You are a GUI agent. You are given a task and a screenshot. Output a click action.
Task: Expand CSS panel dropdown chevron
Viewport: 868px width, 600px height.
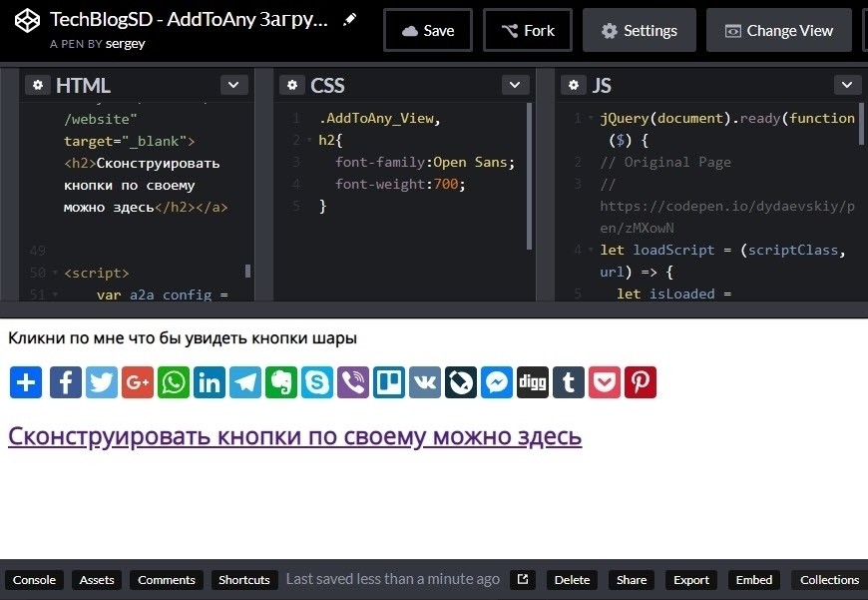tap(516, 85)
